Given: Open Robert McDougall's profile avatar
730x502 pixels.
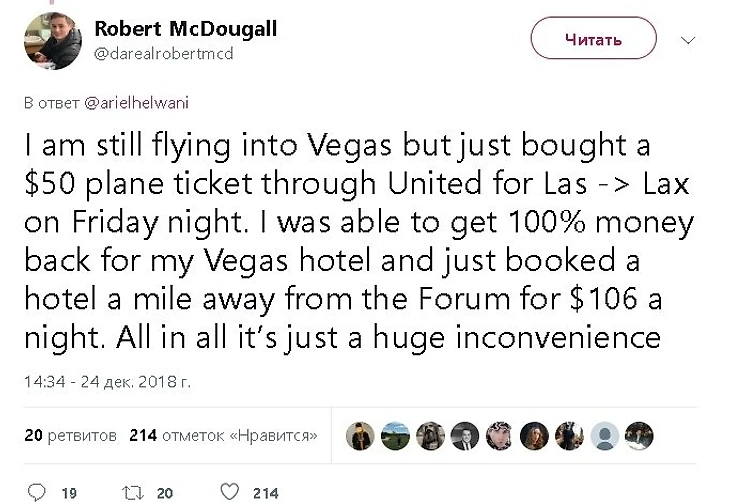Looking at the screenshot, I should pyautogui.click(x=53, y=41).
